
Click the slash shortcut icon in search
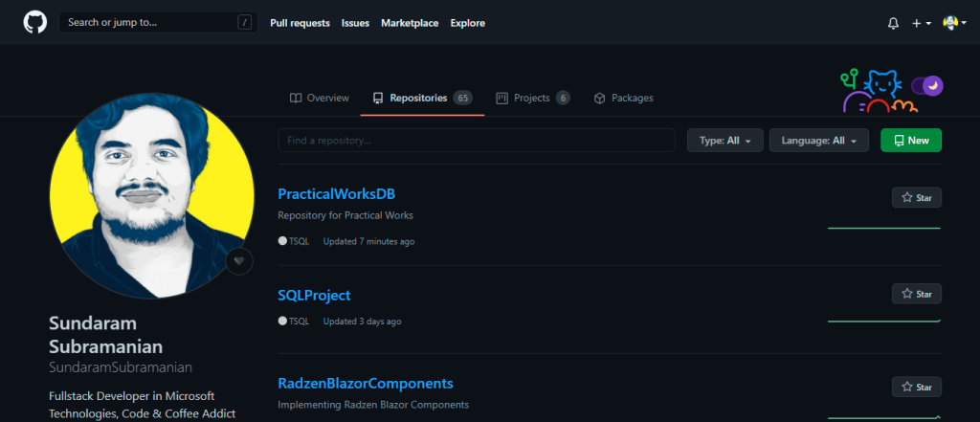pos(245,22)
